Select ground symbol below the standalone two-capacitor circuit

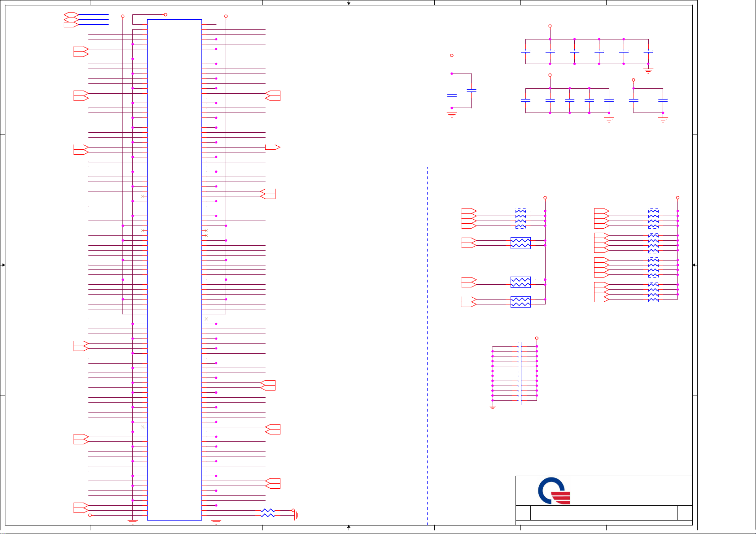pyautogui.click(x=452, y=115)
